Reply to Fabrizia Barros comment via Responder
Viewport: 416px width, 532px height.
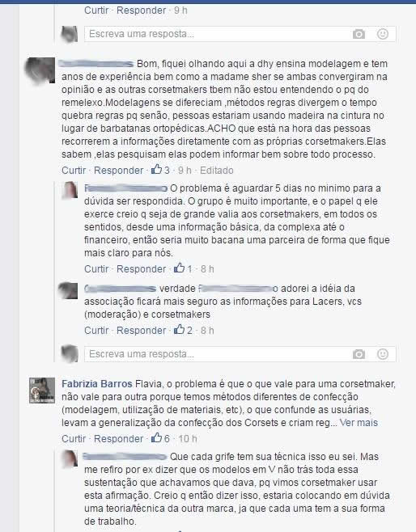(x=118, y=439)
